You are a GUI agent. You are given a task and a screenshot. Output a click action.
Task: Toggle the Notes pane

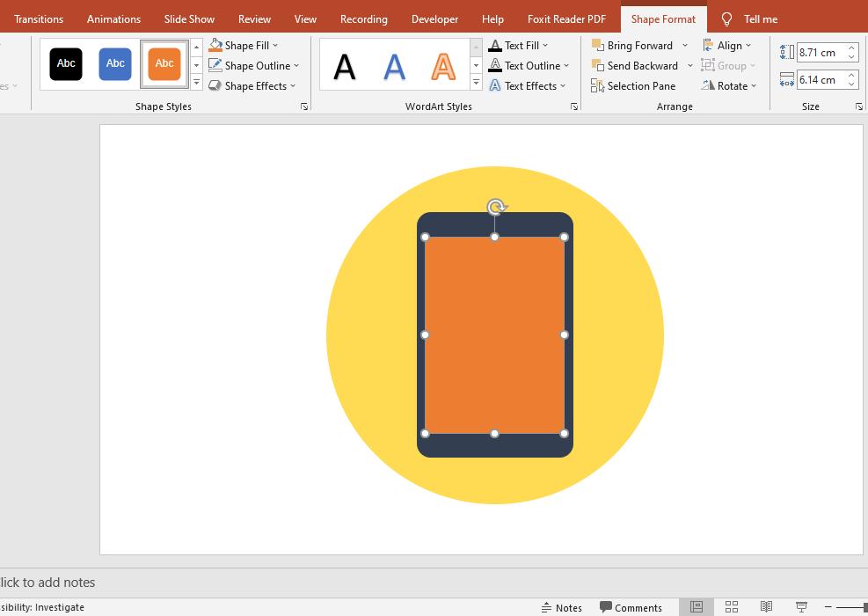(562, 607)
